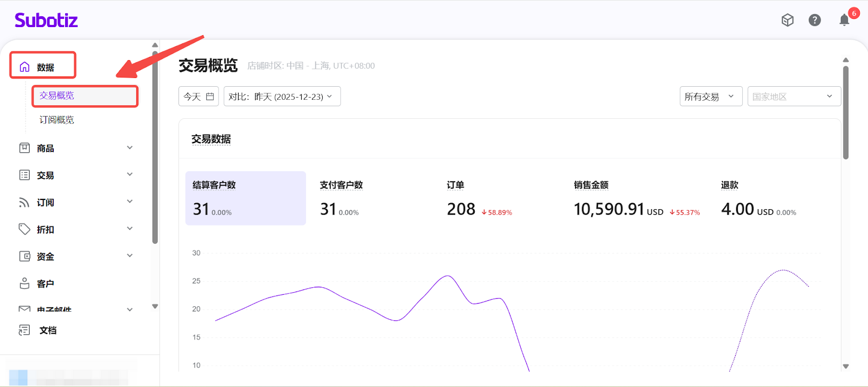The image size is (868, 387).
Task: Click the 资金 wallet icon
Action: point(24,256)
